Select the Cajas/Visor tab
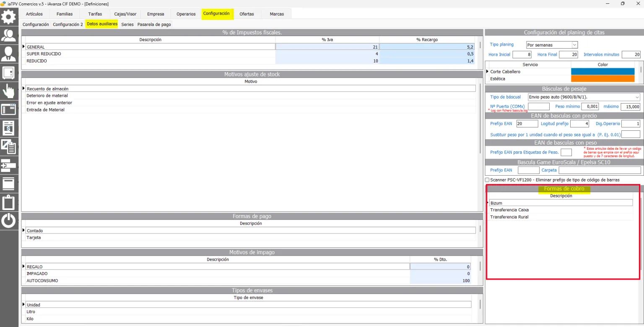This screenshot has width=644, height=327. tap(125, 14)
